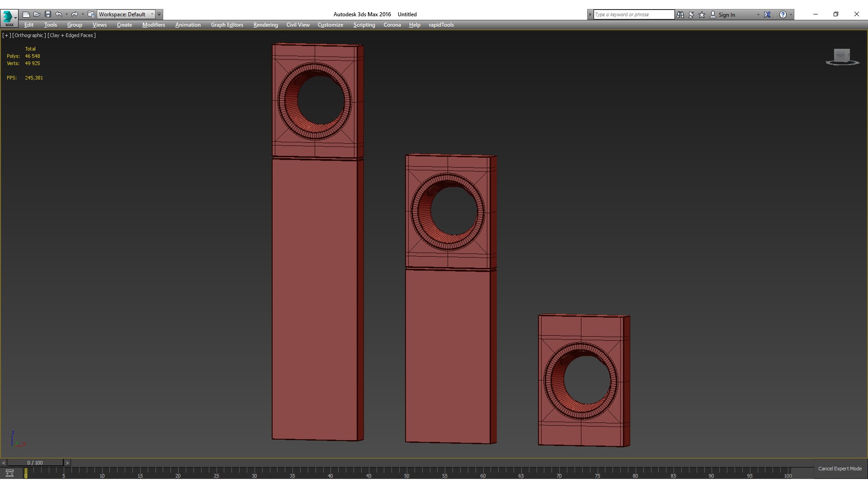Open the Modifiers menu
The width and height of the screenshot is (868, 488).
pyautogui.click(x=153, y=25)
